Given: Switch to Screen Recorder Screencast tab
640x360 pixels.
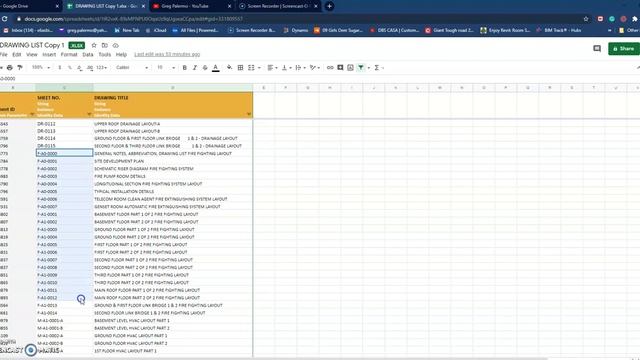Looking at the screenshot, I should (278, 6).
